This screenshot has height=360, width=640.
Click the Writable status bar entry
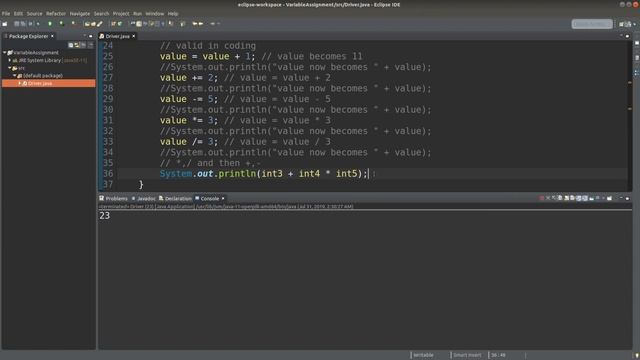(x=423, y=355)
